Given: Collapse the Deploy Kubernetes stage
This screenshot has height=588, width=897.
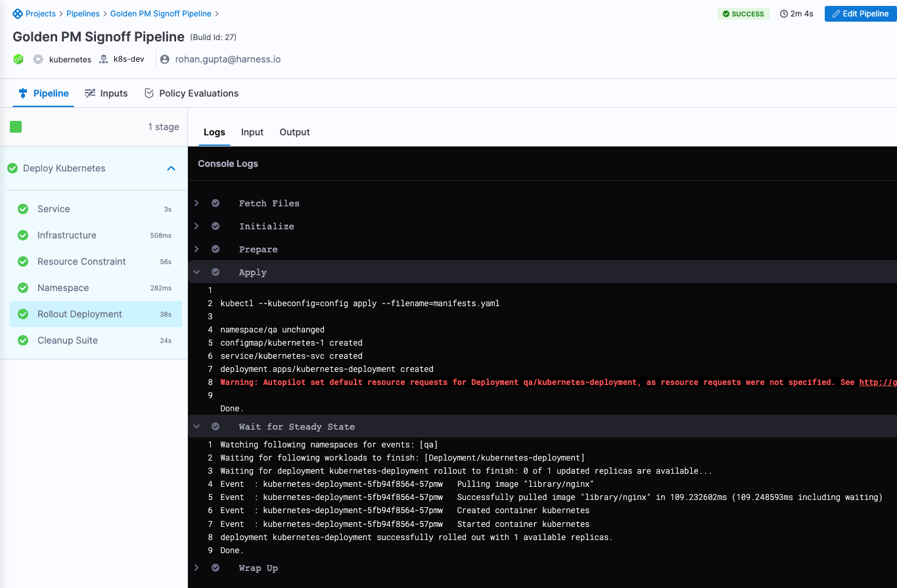Looking at the screenshot, I should point(171,169).
